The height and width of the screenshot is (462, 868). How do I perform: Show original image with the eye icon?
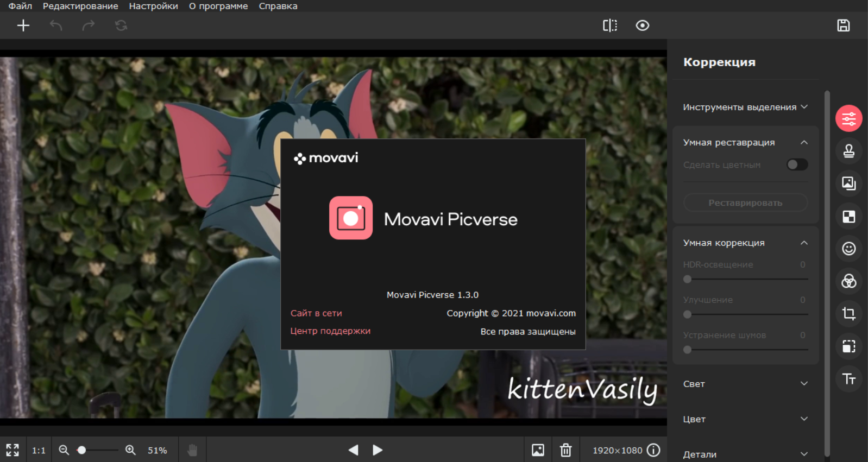(643, 26)
